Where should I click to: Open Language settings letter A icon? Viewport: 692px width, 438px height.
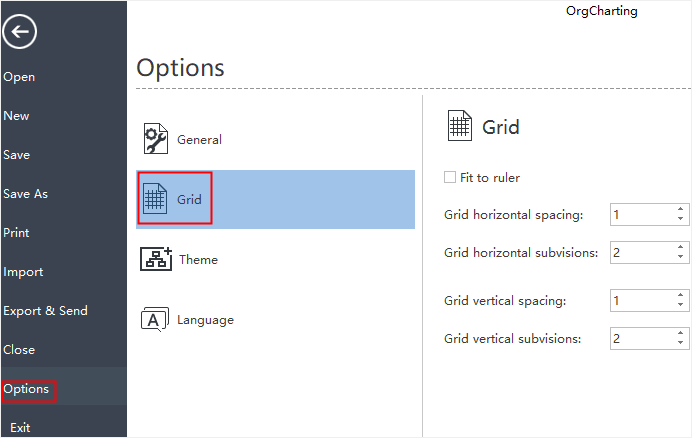[154, 319]
